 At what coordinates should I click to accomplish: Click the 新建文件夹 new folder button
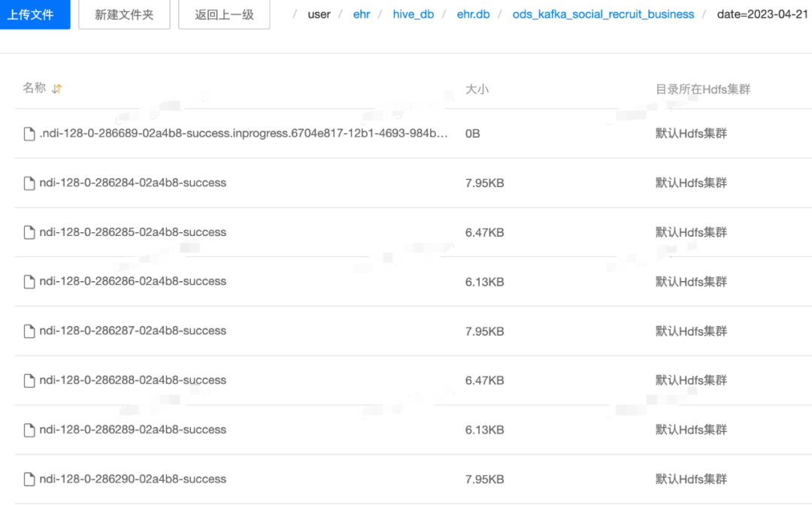pos(124,14)
